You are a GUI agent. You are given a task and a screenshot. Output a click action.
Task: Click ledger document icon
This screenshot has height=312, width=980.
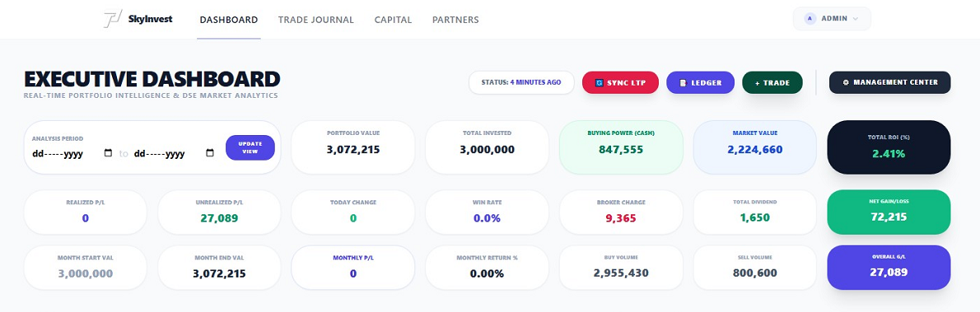[x=684, y=82]
